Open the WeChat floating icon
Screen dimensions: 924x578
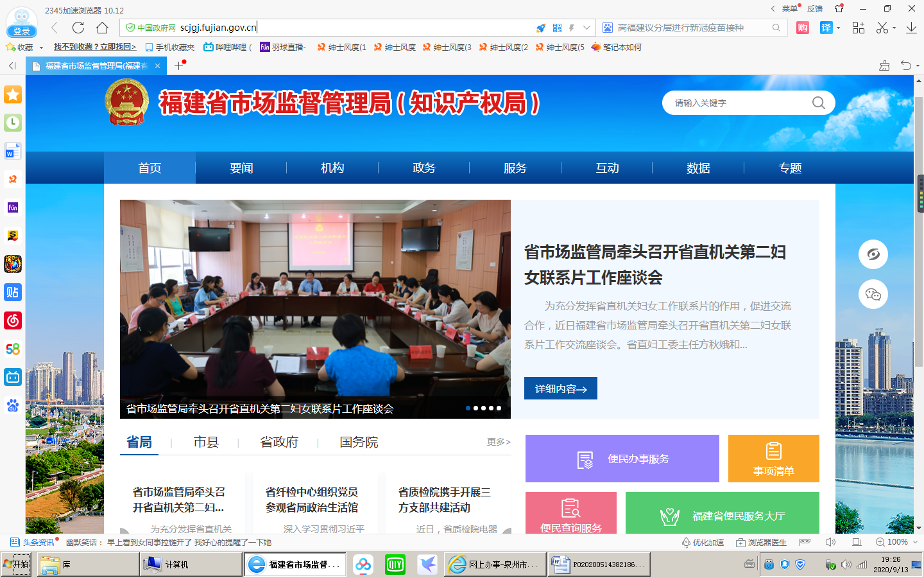[x=873, y=294]
